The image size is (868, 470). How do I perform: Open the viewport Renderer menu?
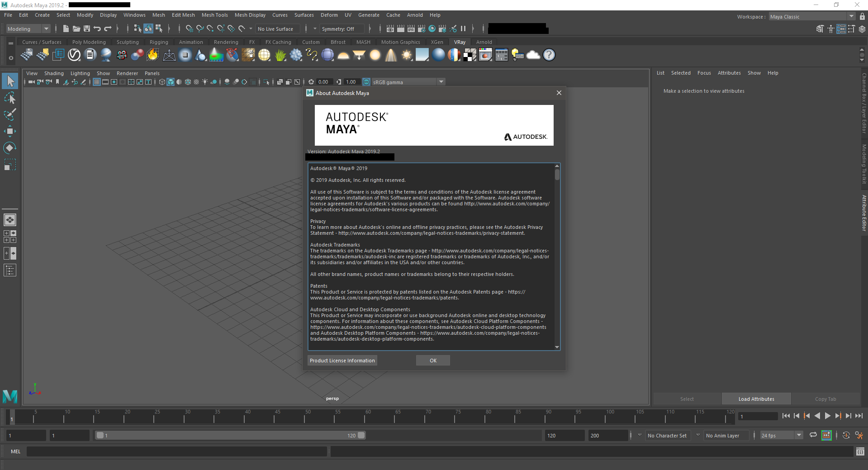click(x=127, y=73)
